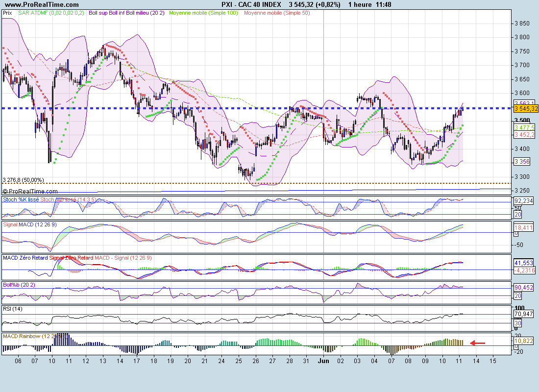Select the Boll%b (20 2) indicator label
The image size is (539, 392).
19,285
